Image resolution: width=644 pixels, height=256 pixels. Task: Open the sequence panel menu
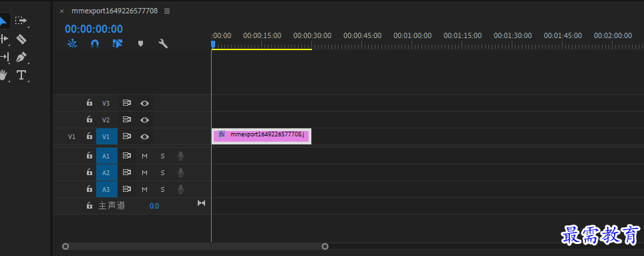point(167,11)
